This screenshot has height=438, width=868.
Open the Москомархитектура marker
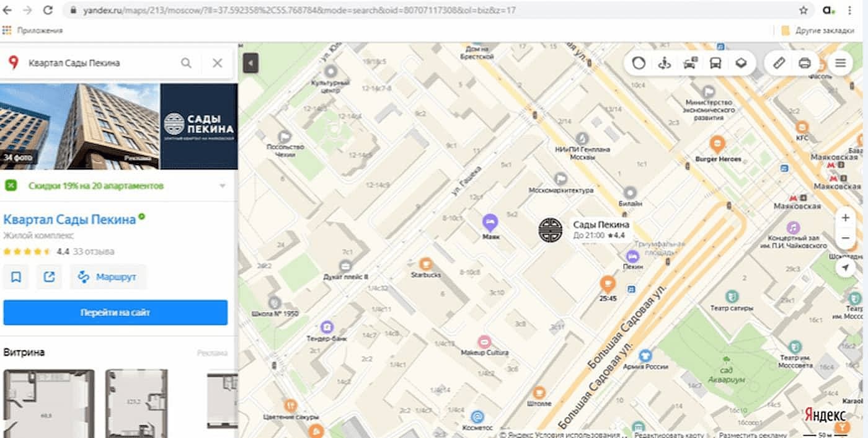click(560, 178)
